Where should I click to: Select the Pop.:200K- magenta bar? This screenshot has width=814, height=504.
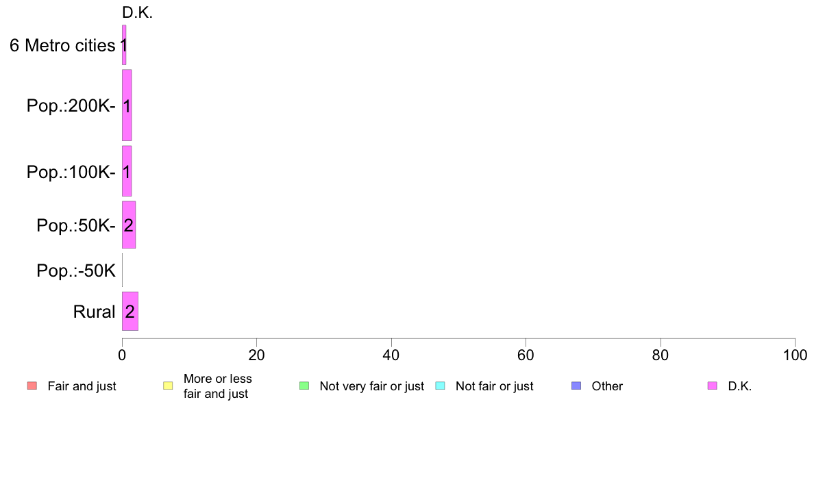coord(127,105)
